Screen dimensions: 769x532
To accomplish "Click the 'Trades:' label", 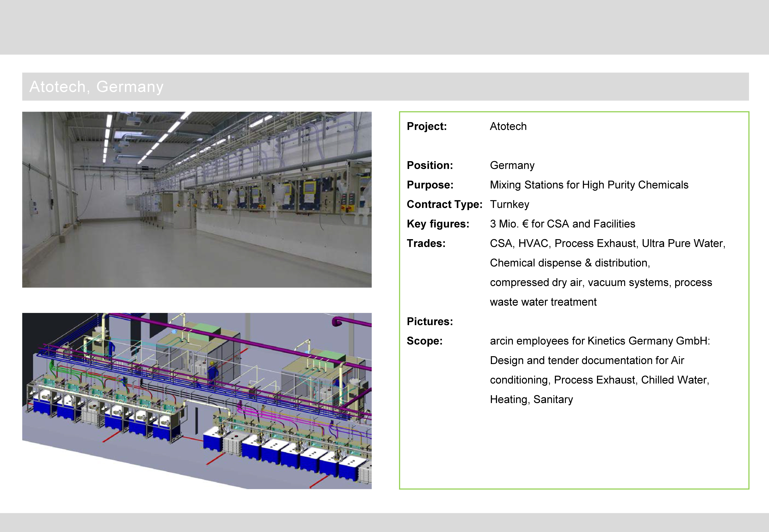I will click(x=426, y=243).
